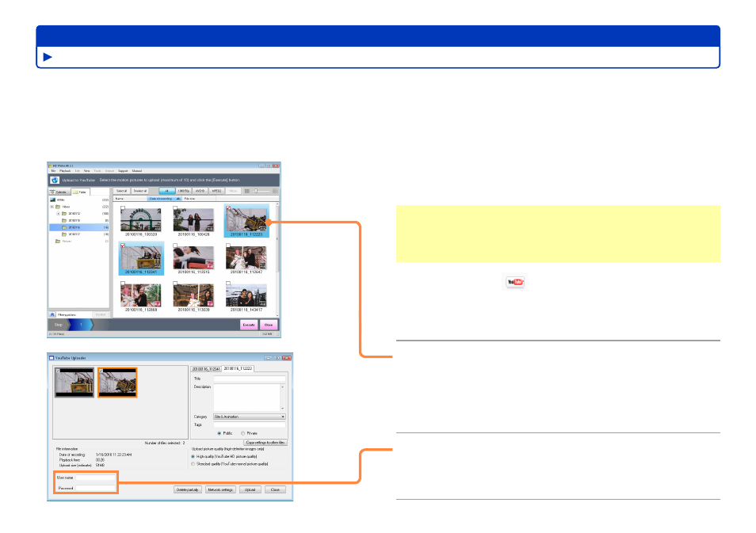This screenshot has width=756, height=533.
Task: Open the Support menu
Action: point(124,171)
